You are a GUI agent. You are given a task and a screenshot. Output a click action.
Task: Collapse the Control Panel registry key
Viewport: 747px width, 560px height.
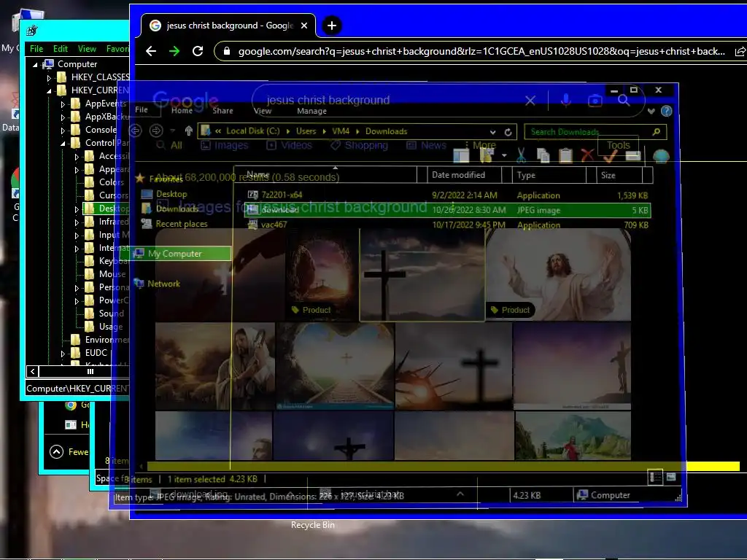click(63, 143)
